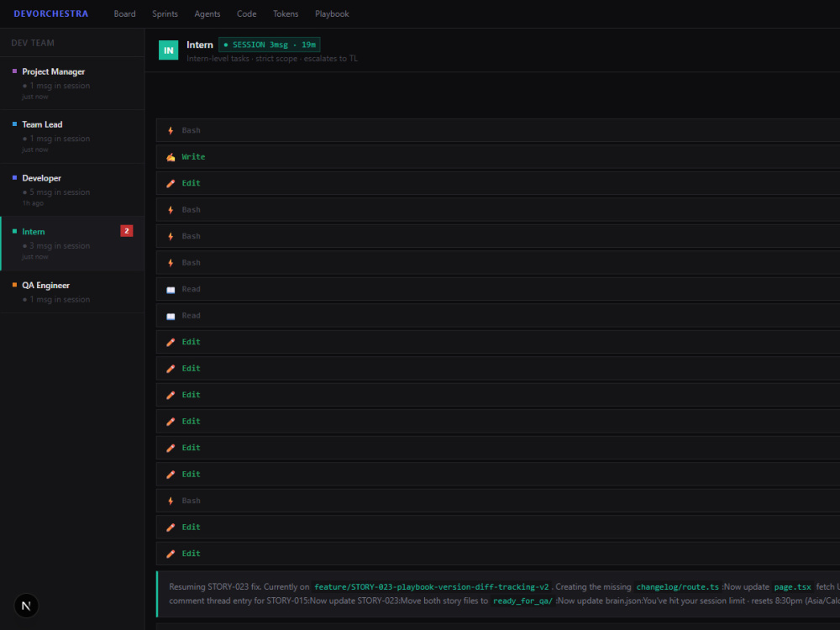Click the red unread badge on Intern

click(x=127, y=231)
